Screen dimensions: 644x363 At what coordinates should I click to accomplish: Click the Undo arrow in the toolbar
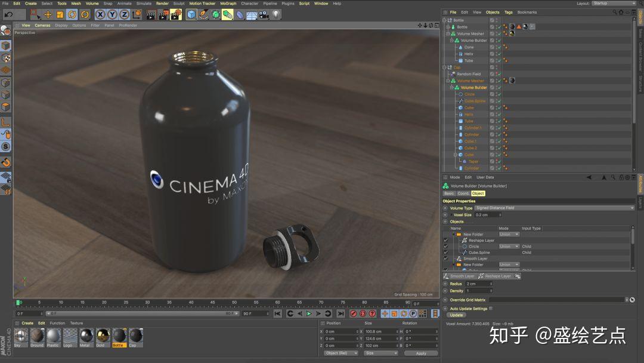[8, 15]
